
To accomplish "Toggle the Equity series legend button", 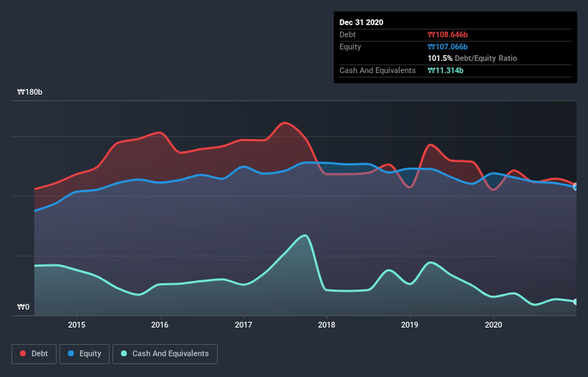I will tap(85, 354).
